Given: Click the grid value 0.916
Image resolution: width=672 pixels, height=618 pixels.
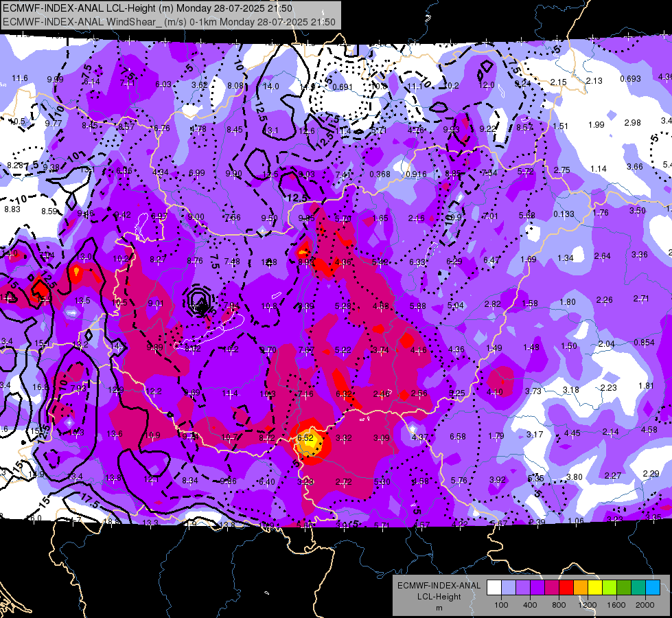Looking at the screenshot, I should pos(416,174).
